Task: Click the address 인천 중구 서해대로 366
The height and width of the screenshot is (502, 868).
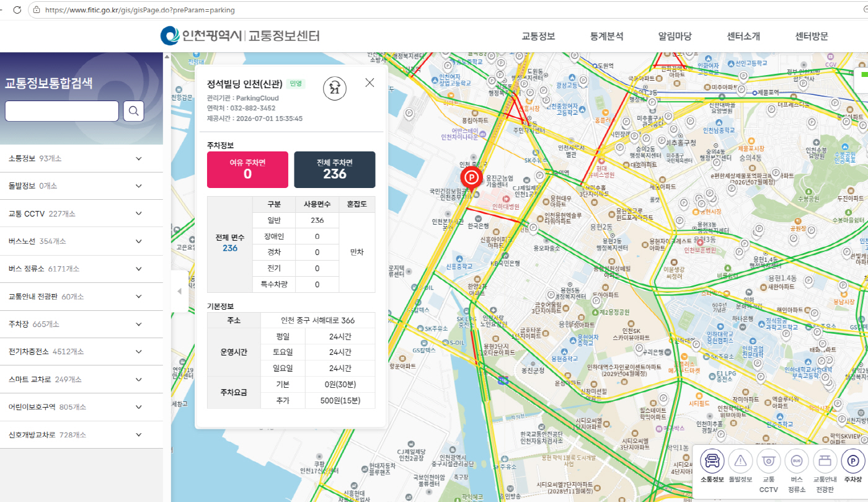Action: [x=317, y=321]
